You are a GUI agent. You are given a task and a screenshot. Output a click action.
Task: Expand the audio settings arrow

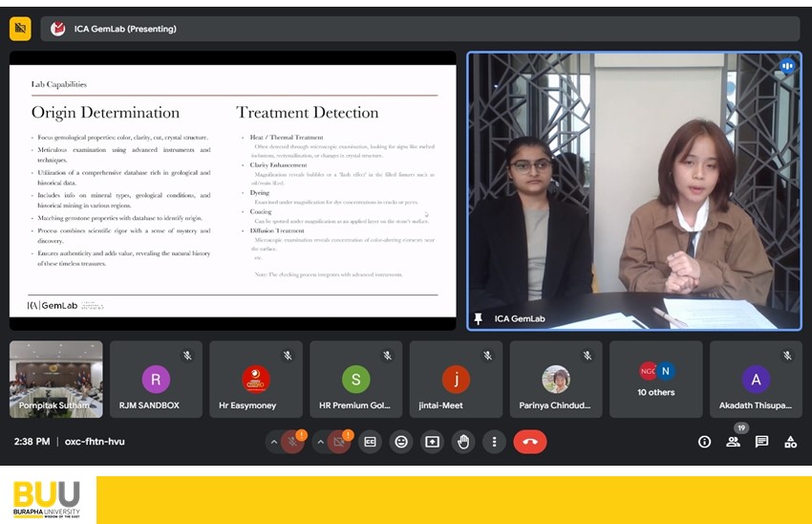click(274, 442)
